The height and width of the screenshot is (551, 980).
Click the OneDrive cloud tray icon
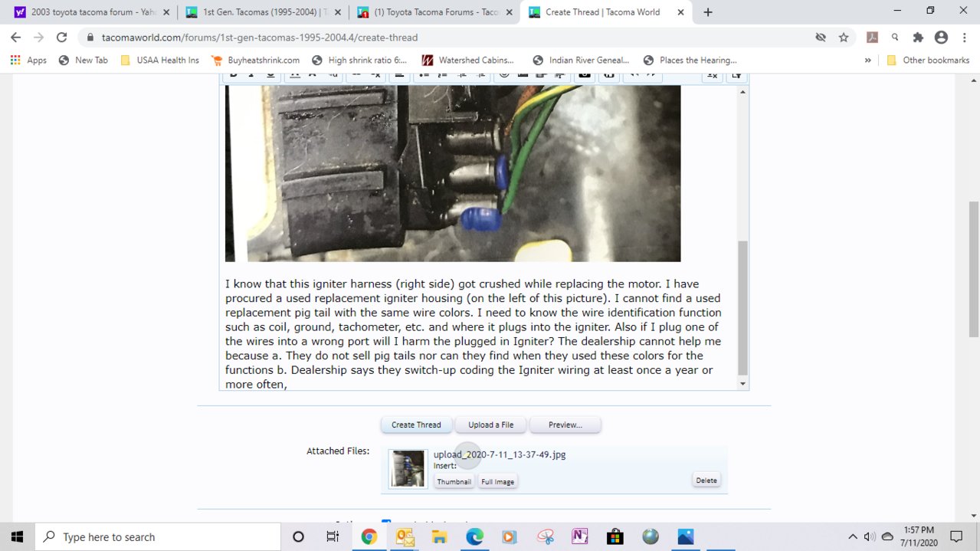887,536
